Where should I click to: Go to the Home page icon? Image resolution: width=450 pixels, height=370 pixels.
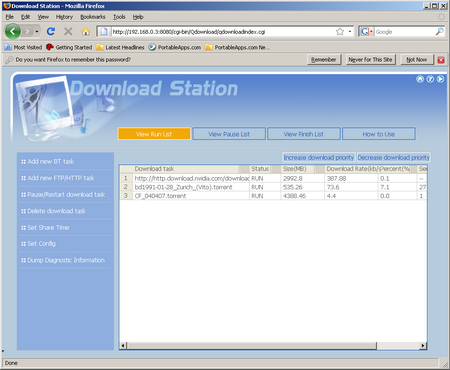pyautogui.click(x=86, y=32)
